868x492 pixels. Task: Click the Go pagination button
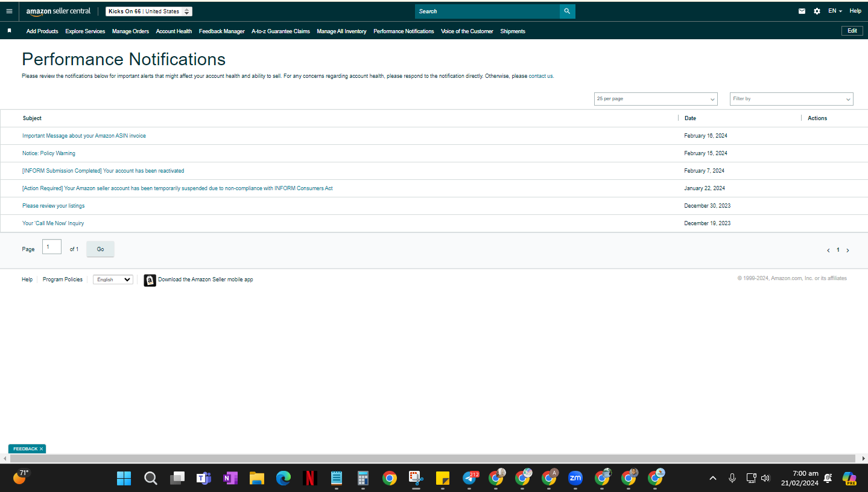point(100,249)
